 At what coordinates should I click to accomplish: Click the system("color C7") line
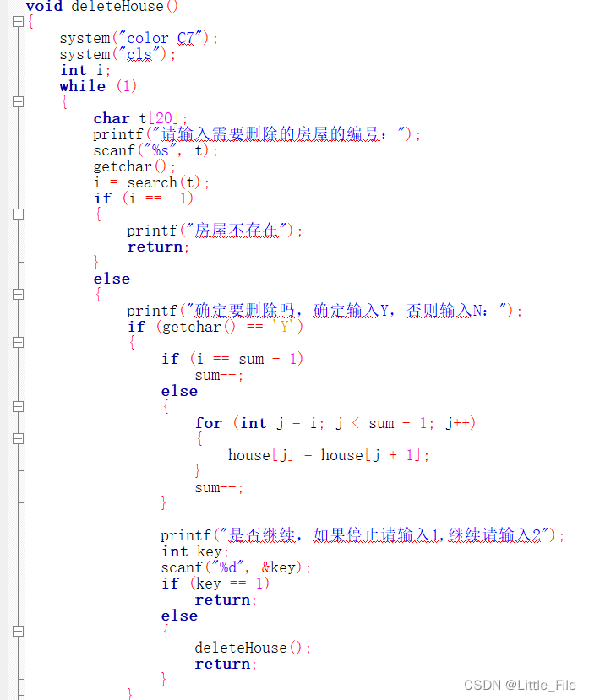(x=139, y=38)
